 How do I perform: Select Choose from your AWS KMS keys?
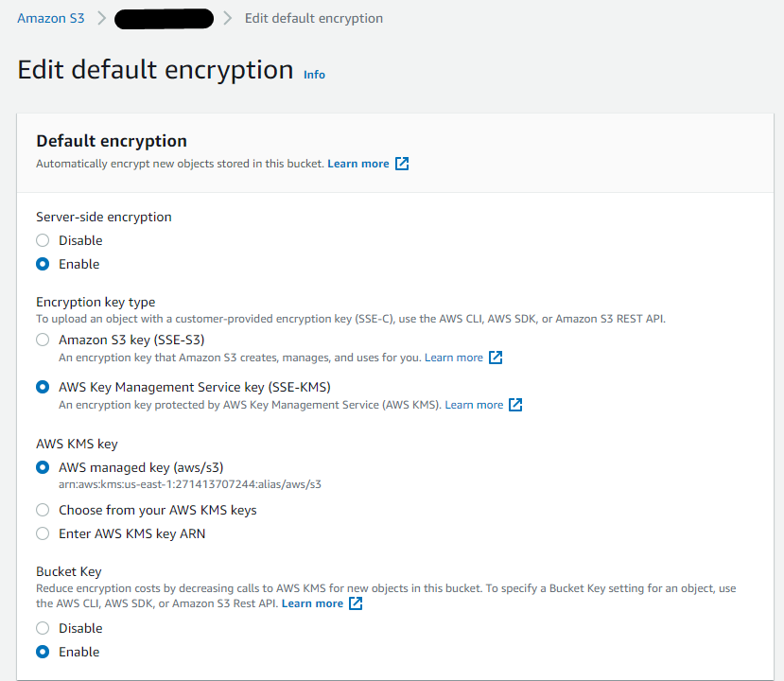tap(43, 510)
